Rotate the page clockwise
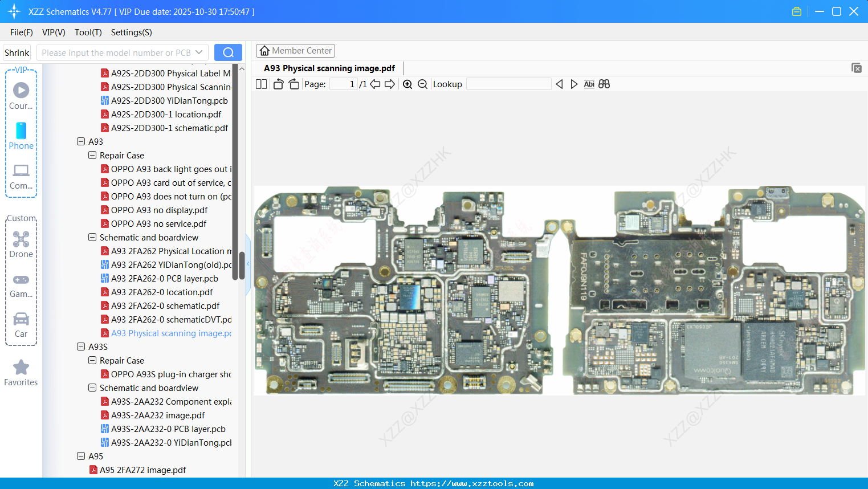Screen dimensions: 868x489 [293, 84]
